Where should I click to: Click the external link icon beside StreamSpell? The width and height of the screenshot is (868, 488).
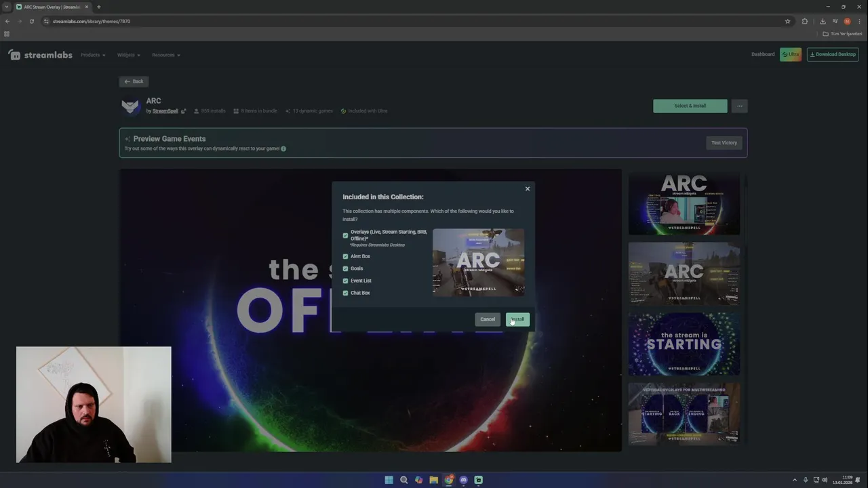click(183, 111)
